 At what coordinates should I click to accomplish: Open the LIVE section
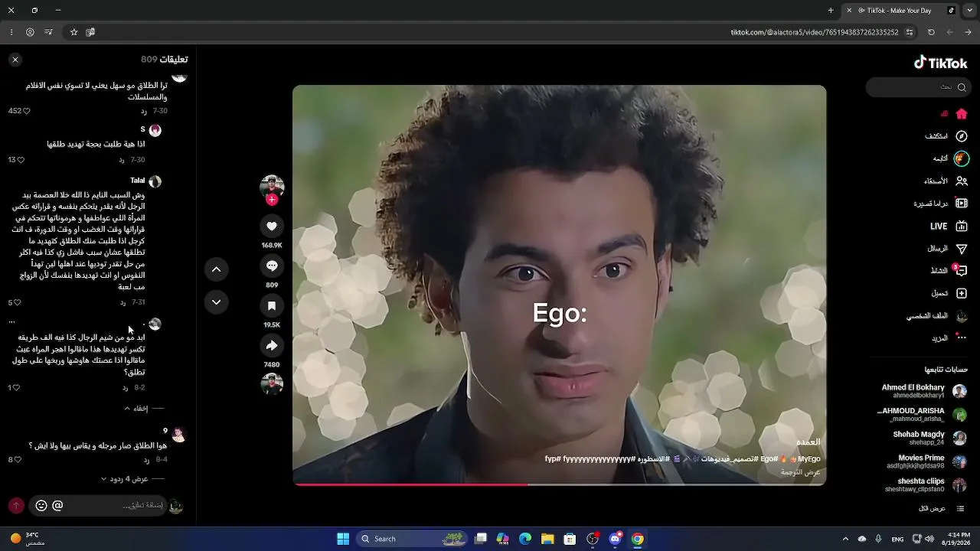point(949,227)
